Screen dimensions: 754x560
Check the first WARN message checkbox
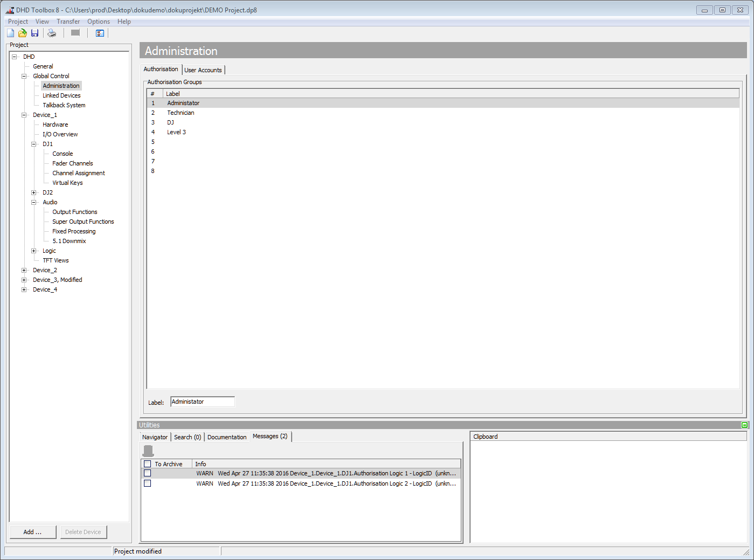[147, 473]
